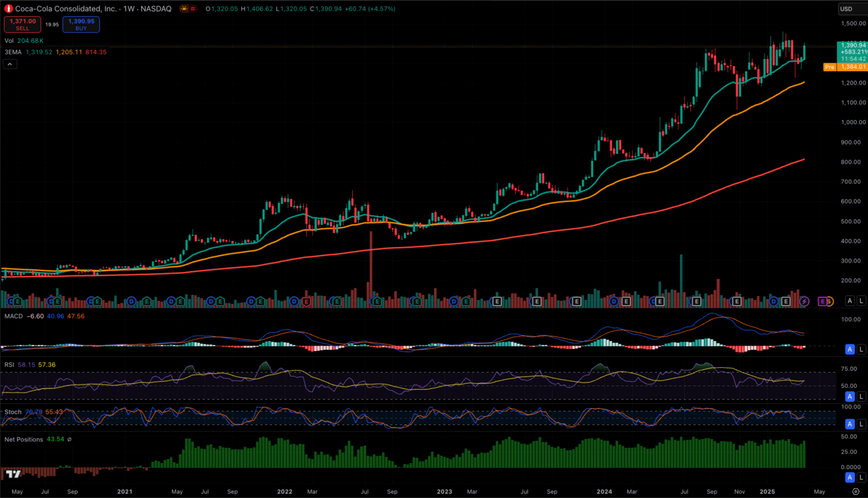Click the 814.35 red EMA value

(95, 52)
